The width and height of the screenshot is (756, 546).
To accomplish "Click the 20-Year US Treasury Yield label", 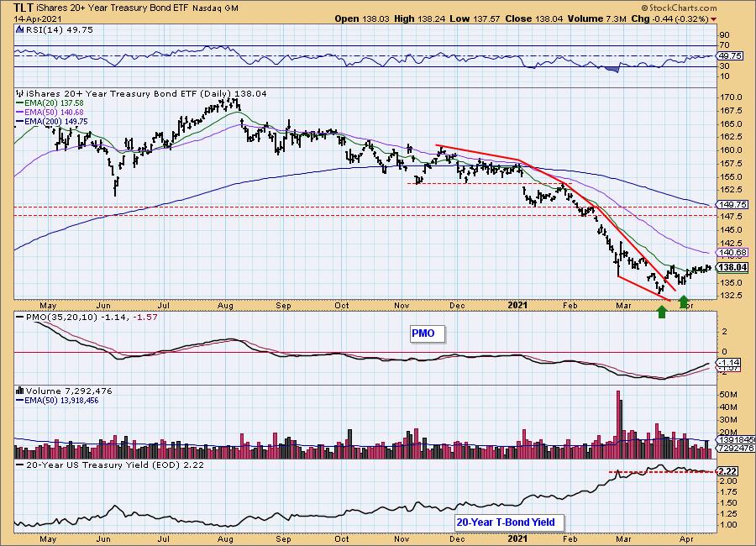I will (110, 465).
